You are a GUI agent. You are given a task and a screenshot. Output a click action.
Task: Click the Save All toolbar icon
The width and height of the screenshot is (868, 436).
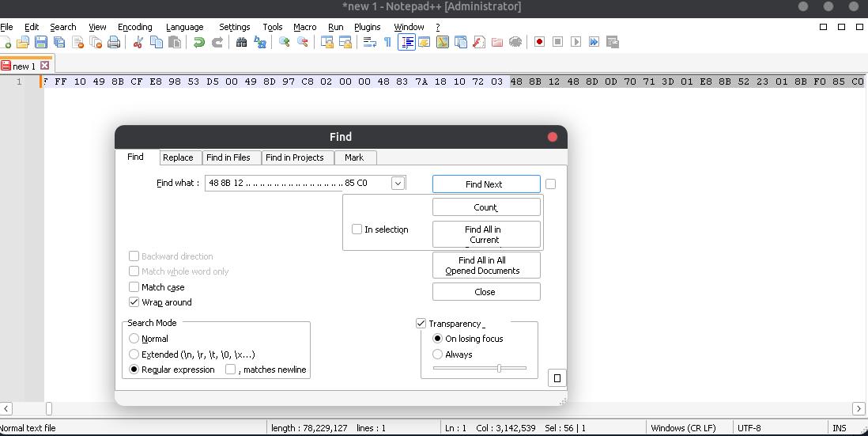tap(59, 42)
